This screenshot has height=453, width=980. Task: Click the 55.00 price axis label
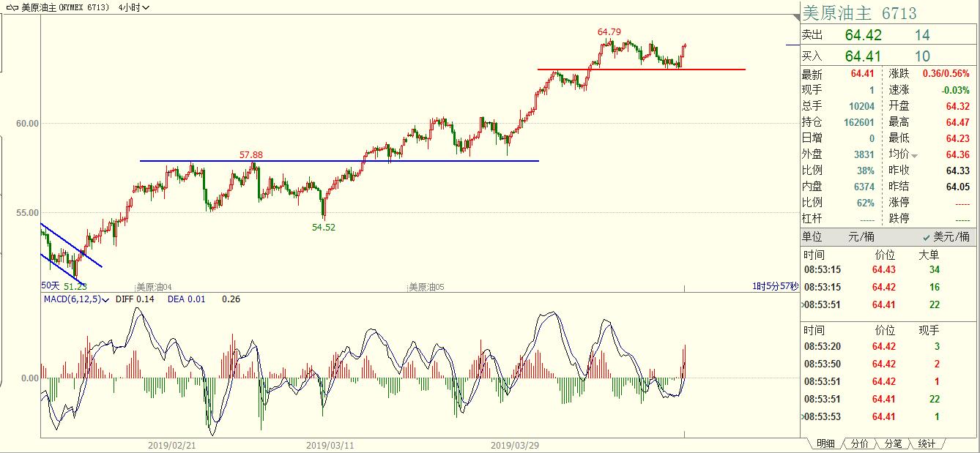28,213
